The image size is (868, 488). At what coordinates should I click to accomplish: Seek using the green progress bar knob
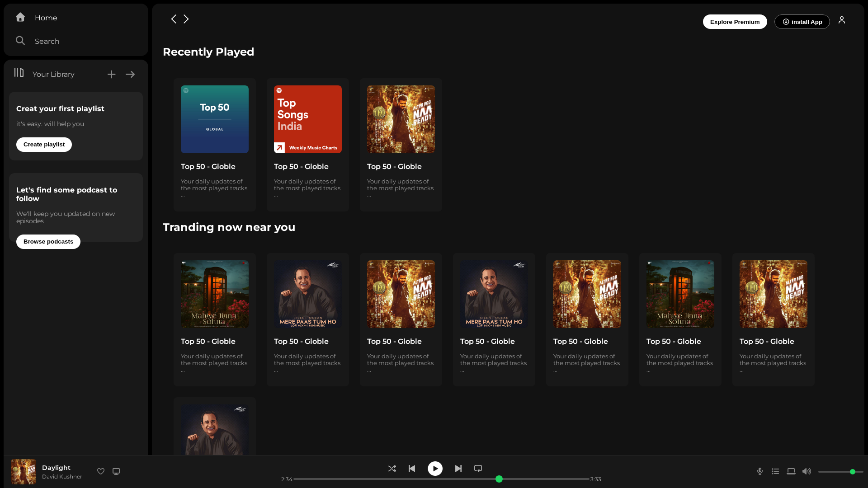pyautogui.click(x=499, y=479)
